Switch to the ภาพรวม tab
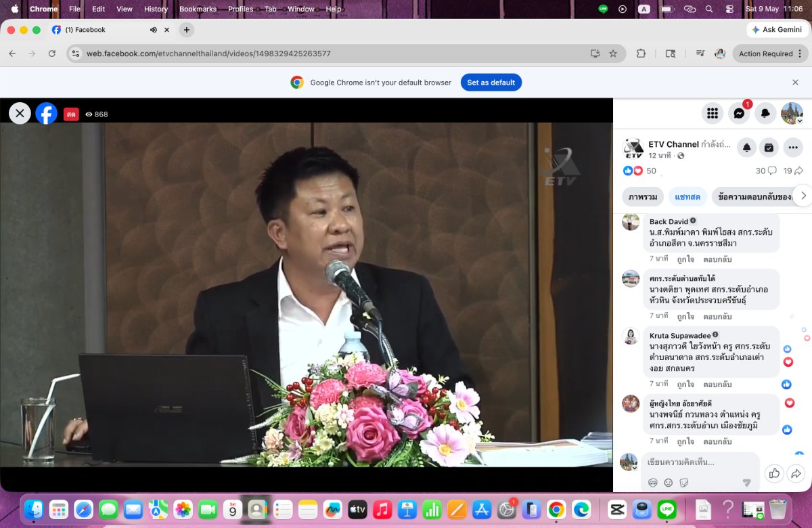This screenshot has height=528, width=812. (x=643, y=197)
